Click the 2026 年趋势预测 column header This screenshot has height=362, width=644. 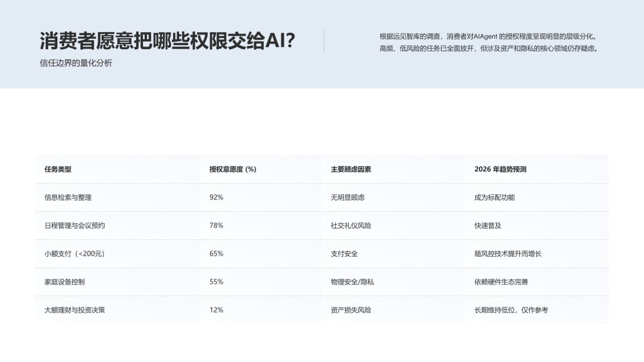[537, 169]
